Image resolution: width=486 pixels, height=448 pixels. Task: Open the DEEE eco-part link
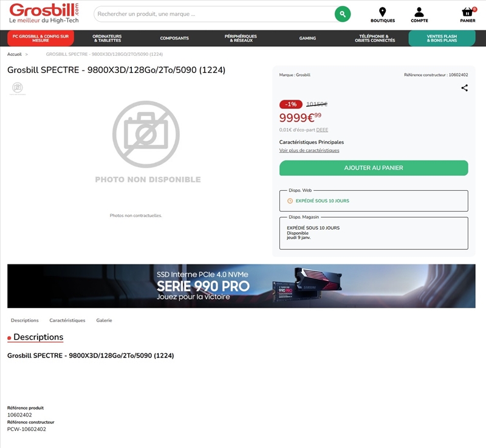coord(322,129)
